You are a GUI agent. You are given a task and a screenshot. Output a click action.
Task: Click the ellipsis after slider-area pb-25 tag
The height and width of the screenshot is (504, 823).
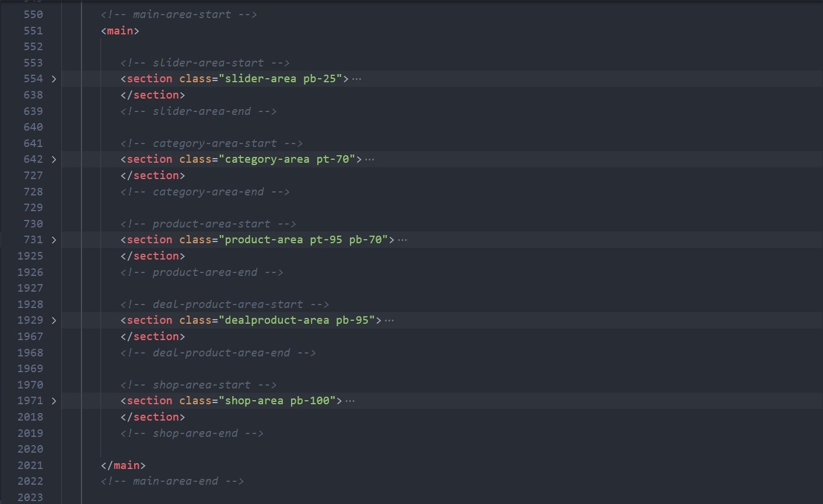tap(356, 79)
